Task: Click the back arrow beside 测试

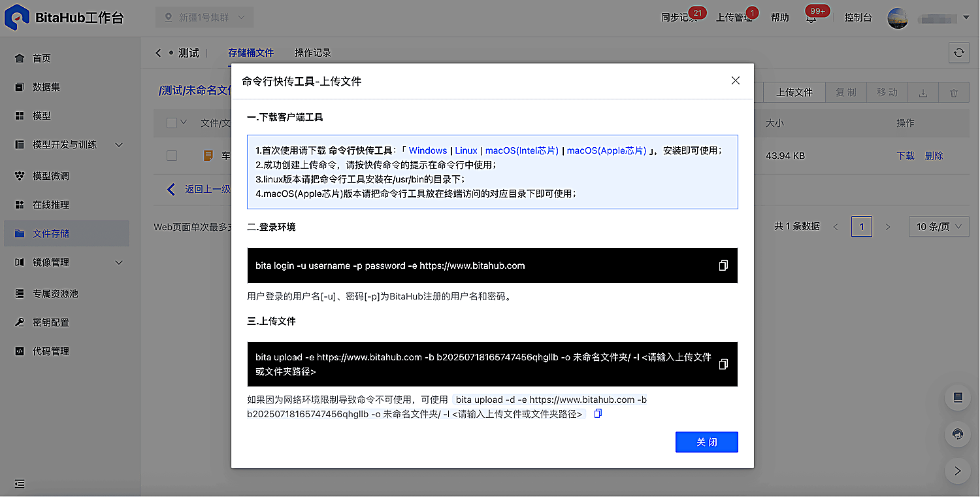Action: pos(158,53)
